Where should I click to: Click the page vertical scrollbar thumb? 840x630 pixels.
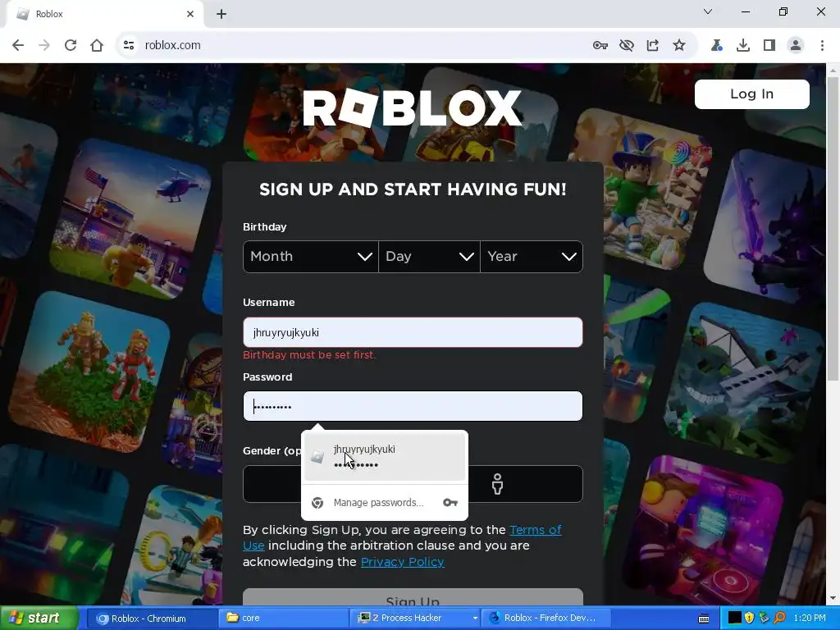point(833,229)
